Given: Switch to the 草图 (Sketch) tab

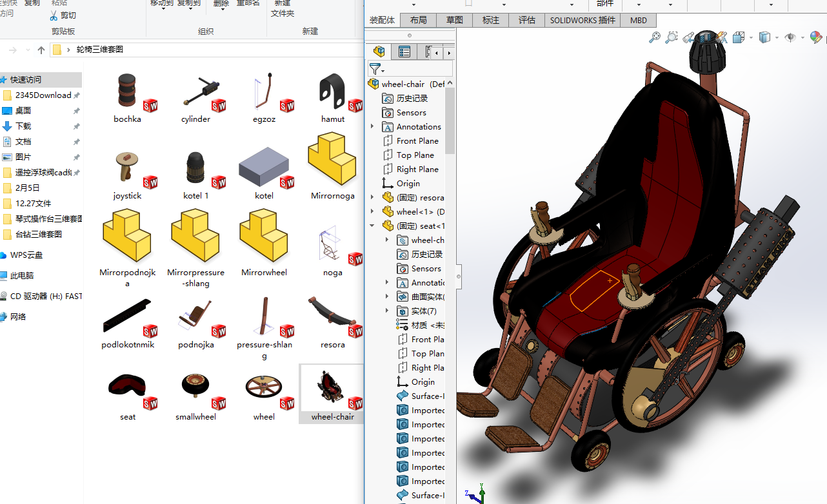Looking at the screenshot, I should [454, 20].
